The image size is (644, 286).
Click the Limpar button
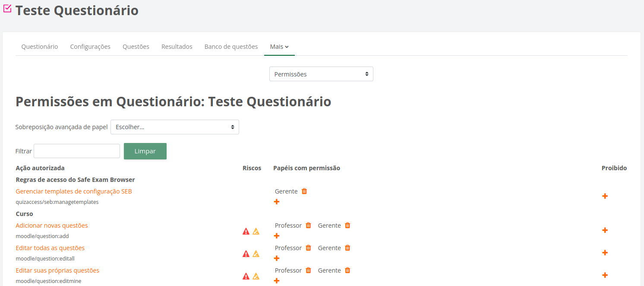click(x=145, y=151)
